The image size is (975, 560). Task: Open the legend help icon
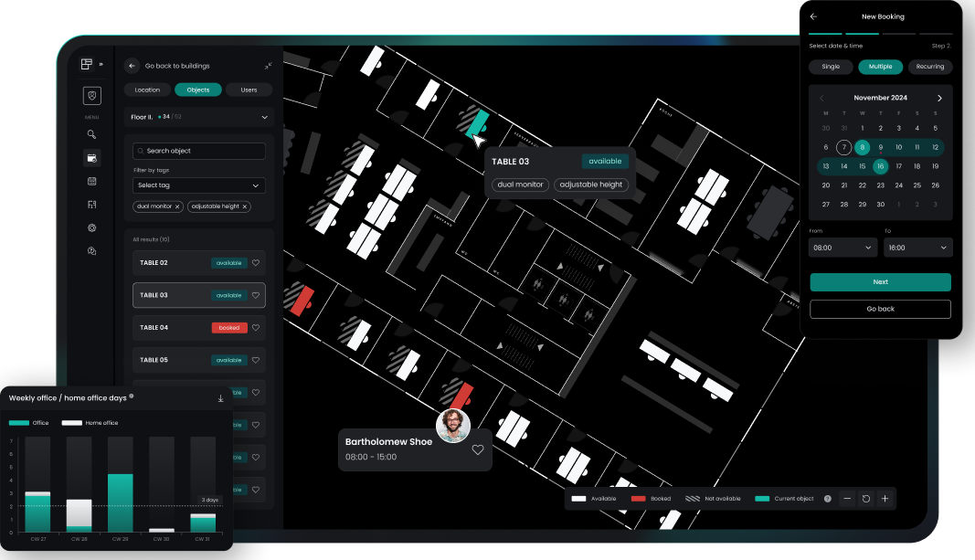[x=828, y=499]
